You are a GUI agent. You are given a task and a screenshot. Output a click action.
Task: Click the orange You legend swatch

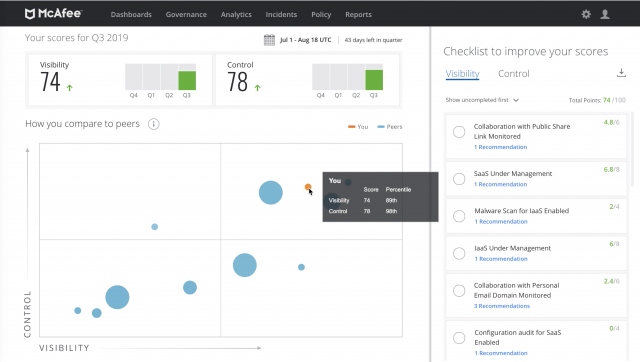(x=351, y=127)
